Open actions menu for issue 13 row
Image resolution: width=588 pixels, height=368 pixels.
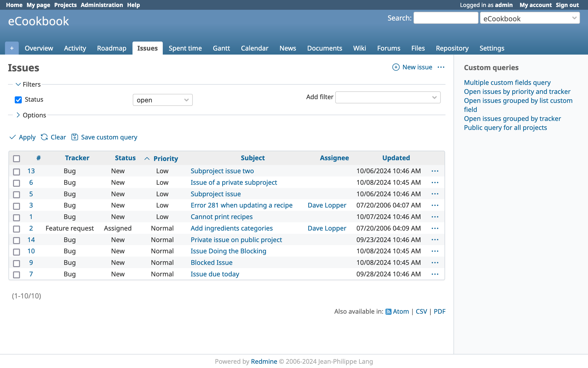click(435, 171)
